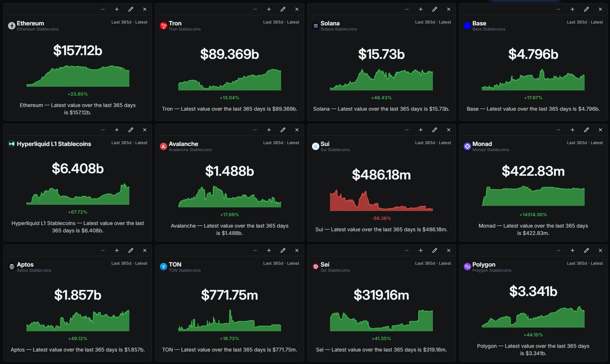Edit the Monad card with pencil icon

click(x=587, y=130)
